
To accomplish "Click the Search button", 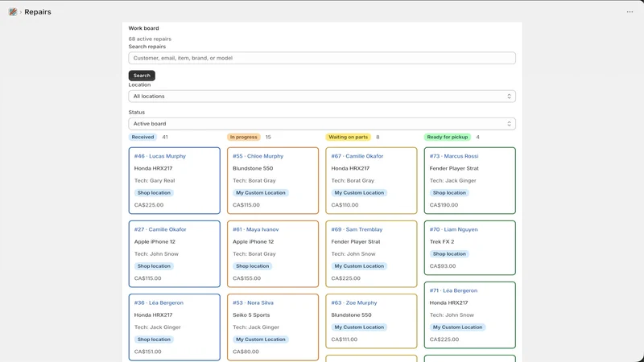I will [142, 76].
